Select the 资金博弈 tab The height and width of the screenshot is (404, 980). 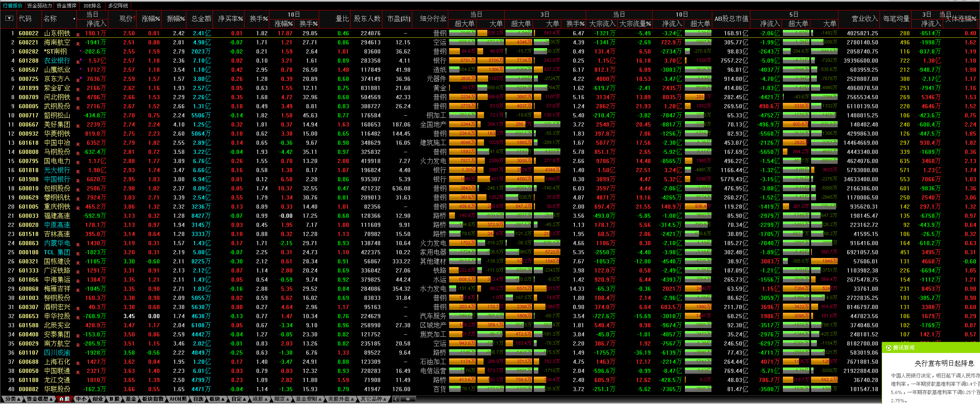click(x=67, y=6)
